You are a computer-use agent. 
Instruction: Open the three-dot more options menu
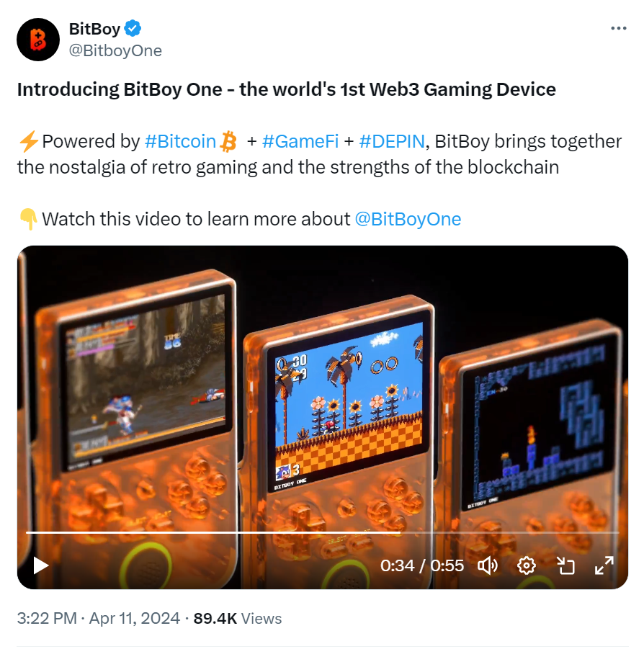pos(618,28)
